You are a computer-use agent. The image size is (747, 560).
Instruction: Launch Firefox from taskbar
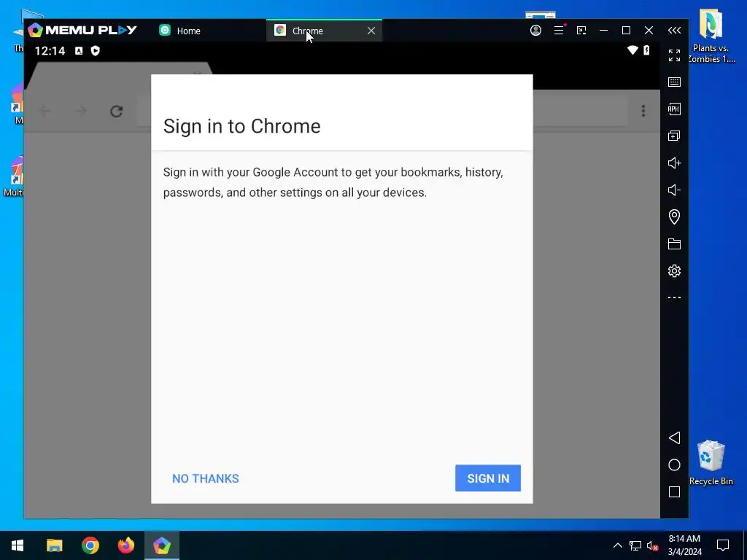click(125, 545)
